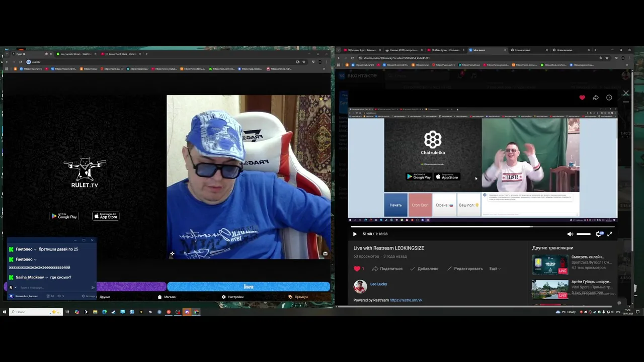Click Start button on Chatruletka in video
This screenshot has height=362, width=644.
(396, 205)
